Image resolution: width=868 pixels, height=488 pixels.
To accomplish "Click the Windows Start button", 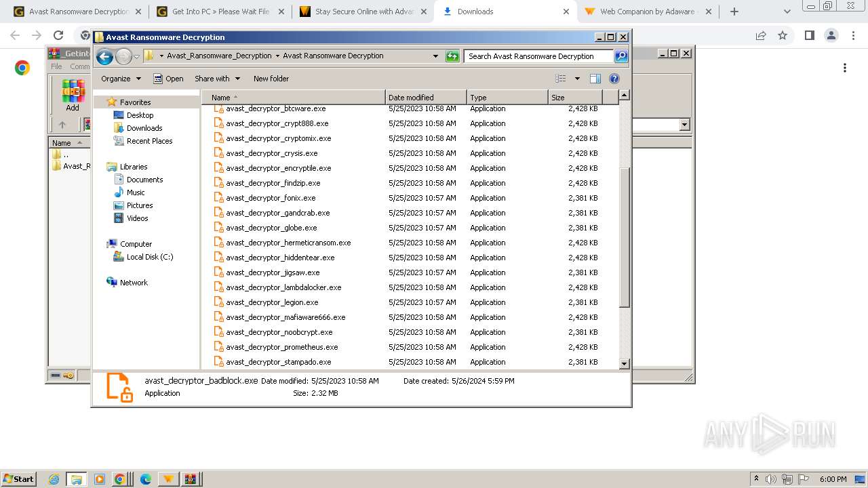I will tap(19, 479).
